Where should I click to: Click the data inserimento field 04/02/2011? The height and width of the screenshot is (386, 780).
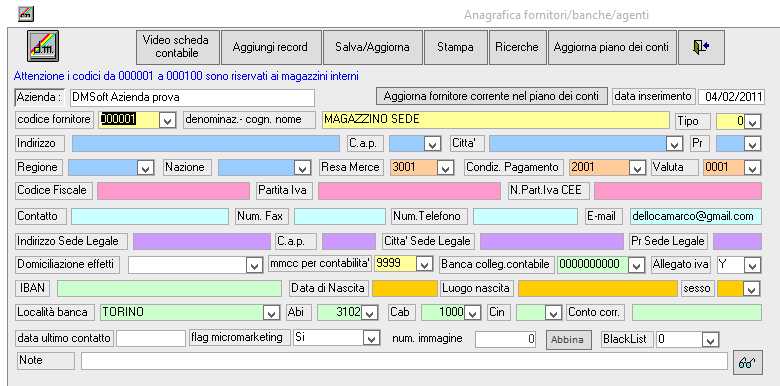pos(731,96)
